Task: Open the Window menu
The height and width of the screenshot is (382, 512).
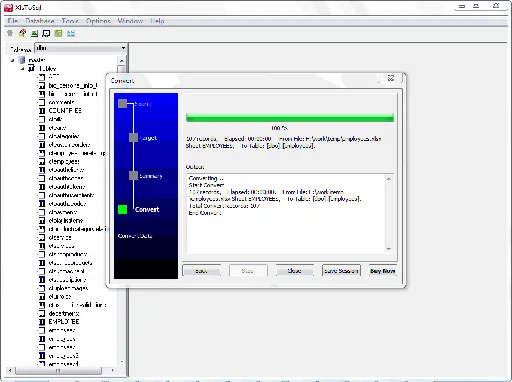Action: (x=130, y=21)
